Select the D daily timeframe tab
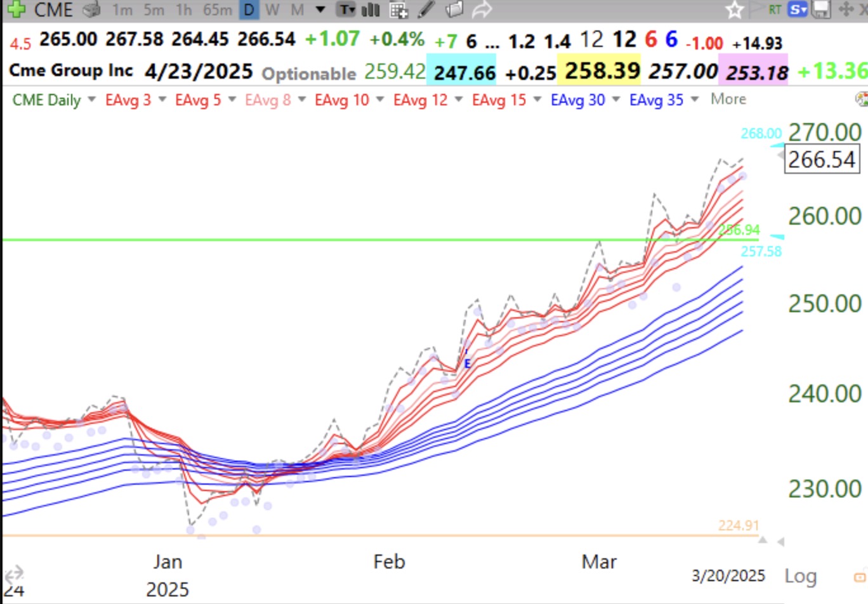Image resolution: width=868 pixels, height=604 pixels. tap(247, 10)
